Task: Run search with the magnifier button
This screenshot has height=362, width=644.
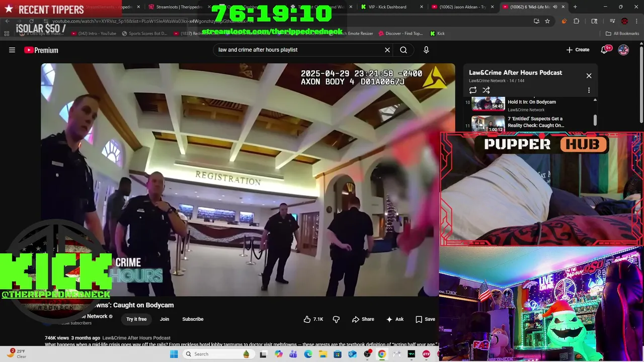Action: click(404, 50)
